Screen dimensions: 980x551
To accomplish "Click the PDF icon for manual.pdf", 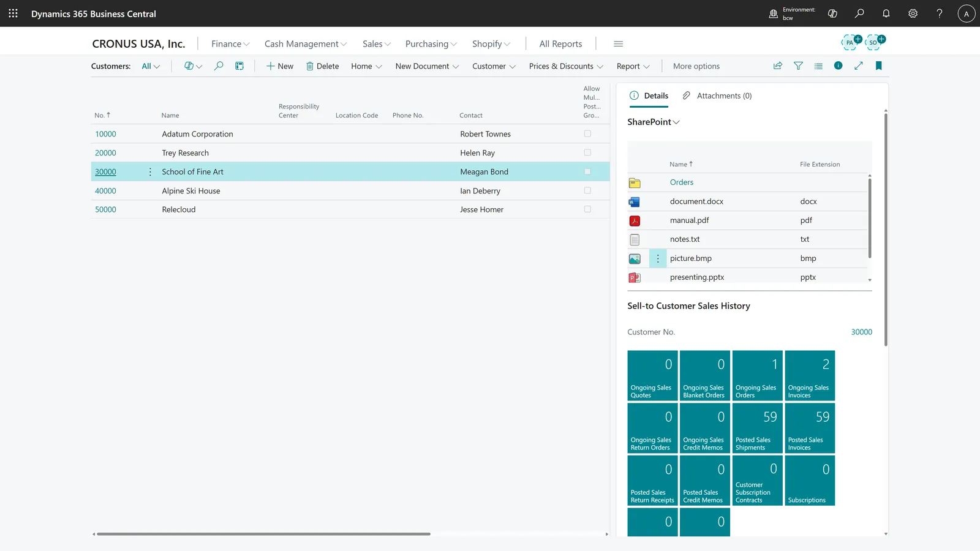I will [x=635, y=220].
